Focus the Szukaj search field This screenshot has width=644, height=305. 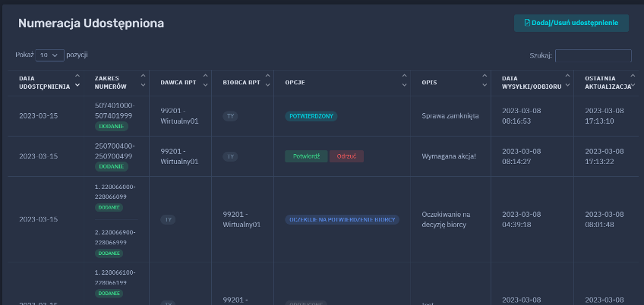point(593,55)
